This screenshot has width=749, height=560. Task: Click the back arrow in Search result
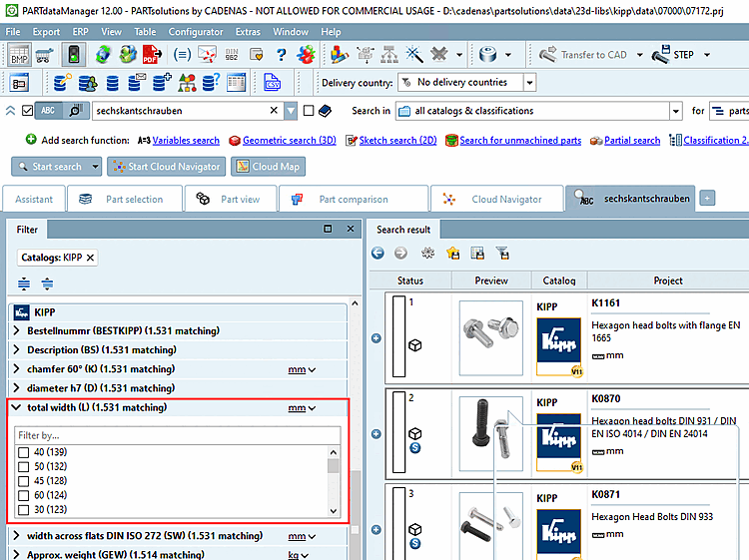click(378, 254)
